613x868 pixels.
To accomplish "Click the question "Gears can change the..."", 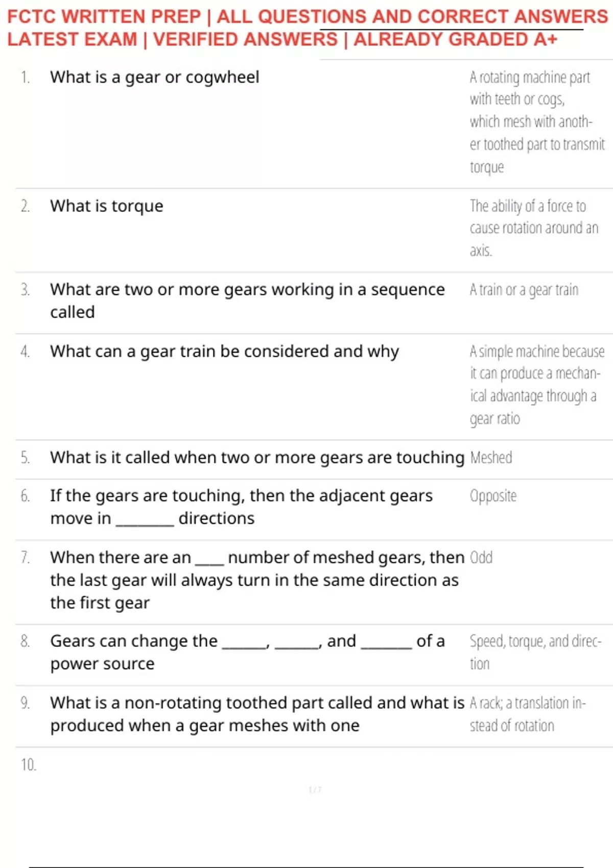I will (x=247, y=652).
